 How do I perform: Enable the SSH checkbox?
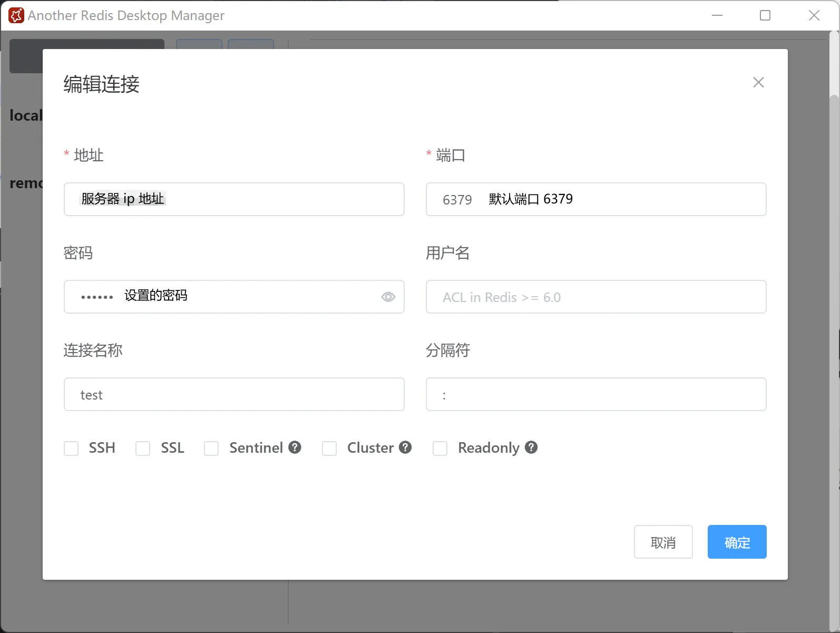71,449
